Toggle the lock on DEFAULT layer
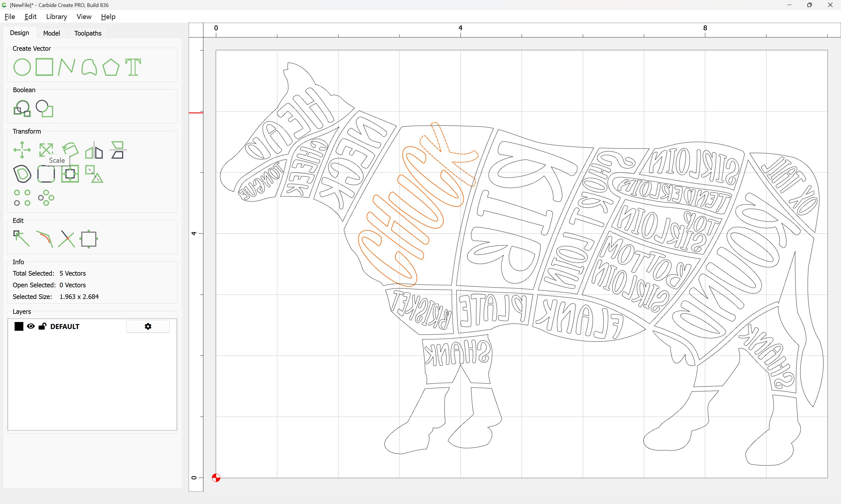 tap(43, 326)
